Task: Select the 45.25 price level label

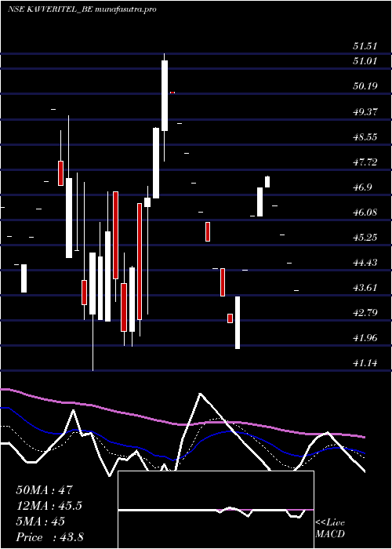Action: click(365, 238)
